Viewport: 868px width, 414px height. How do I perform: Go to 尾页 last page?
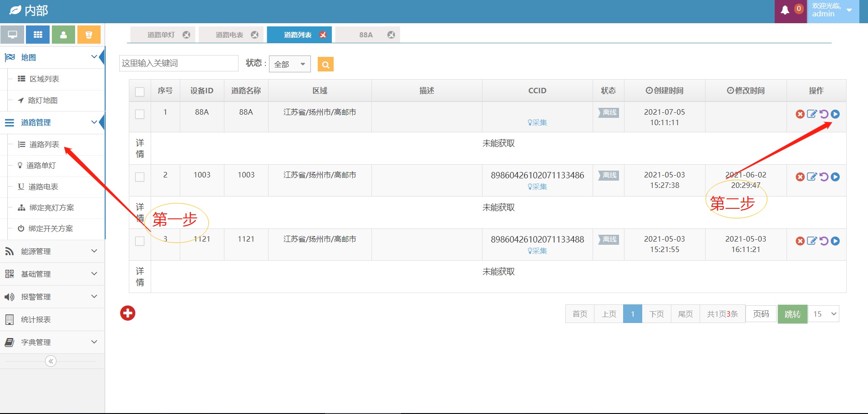[x=685, y=314]
